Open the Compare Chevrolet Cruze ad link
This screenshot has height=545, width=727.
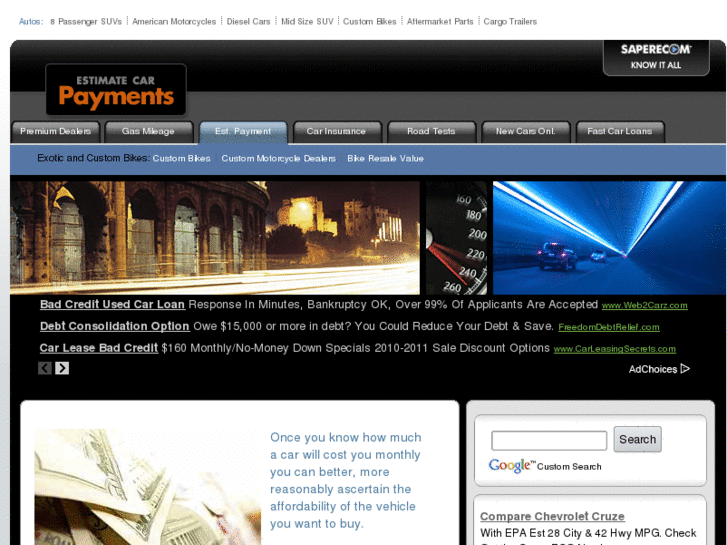pyautogui.click(x=552, y=516)
